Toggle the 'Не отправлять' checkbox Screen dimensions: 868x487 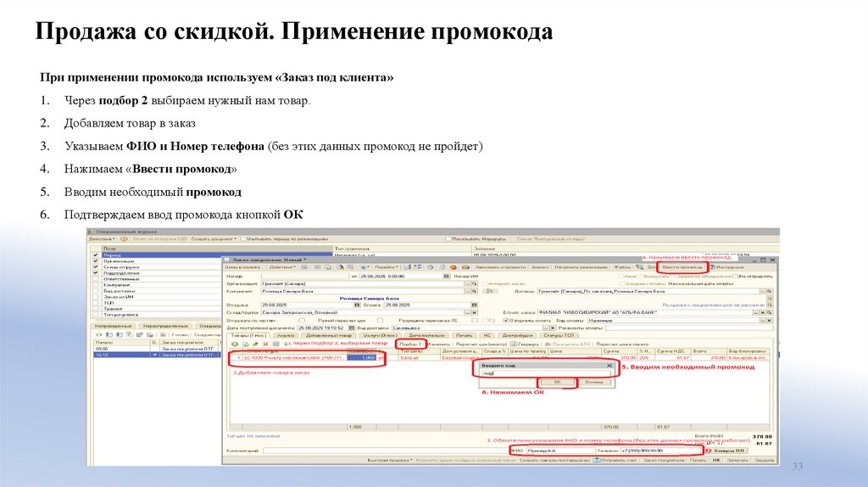[736, 276]
